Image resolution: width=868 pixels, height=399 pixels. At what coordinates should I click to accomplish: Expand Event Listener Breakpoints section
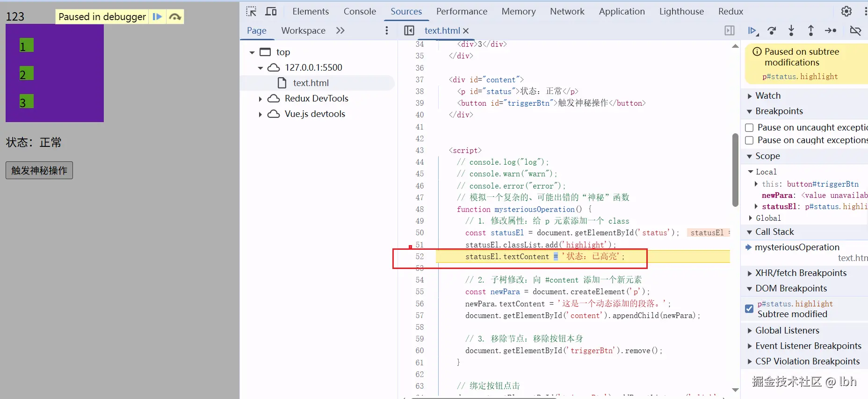click(x=750, y=346)
